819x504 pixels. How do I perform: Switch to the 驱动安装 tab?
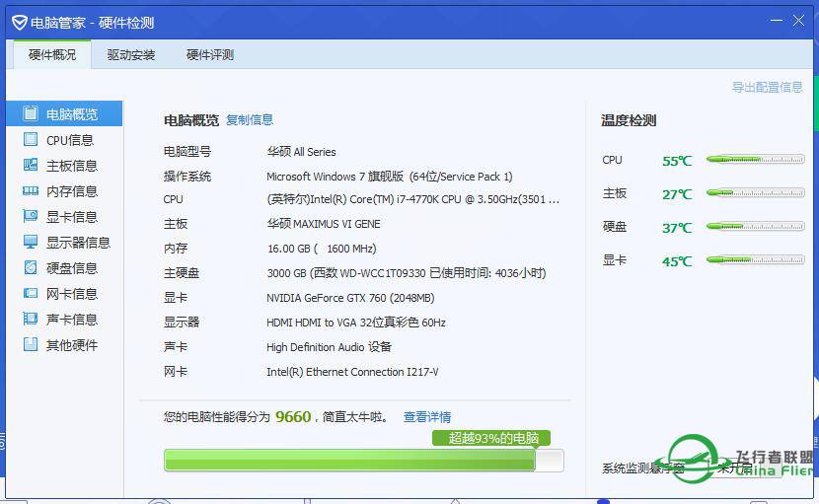tap(131, 55)
